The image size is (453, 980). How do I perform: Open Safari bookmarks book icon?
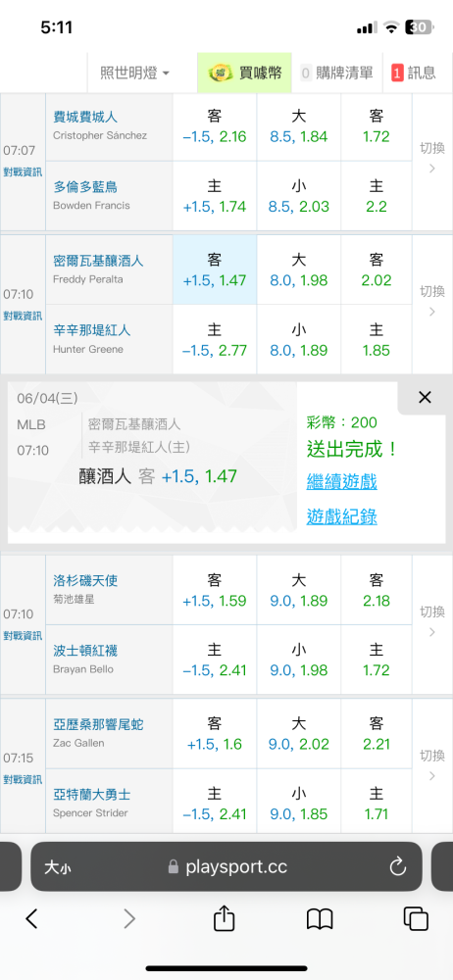point(319,919)
